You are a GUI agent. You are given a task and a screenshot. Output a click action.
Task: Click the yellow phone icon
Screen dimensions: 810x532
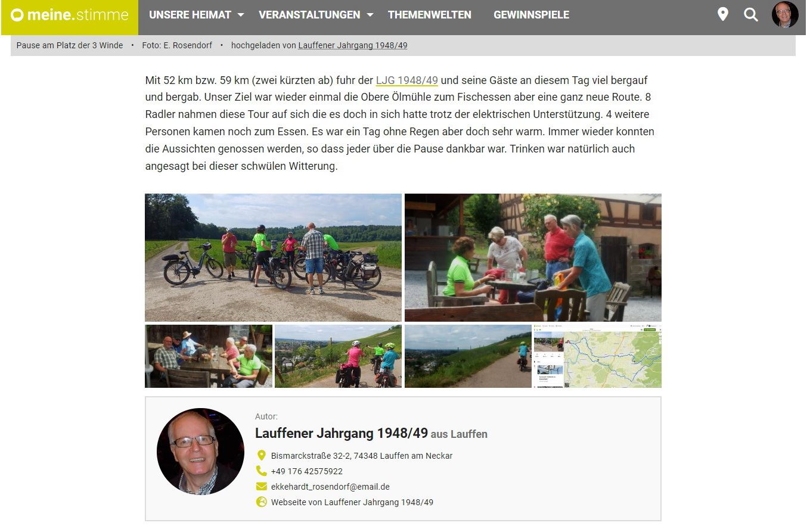pos(261,471)
